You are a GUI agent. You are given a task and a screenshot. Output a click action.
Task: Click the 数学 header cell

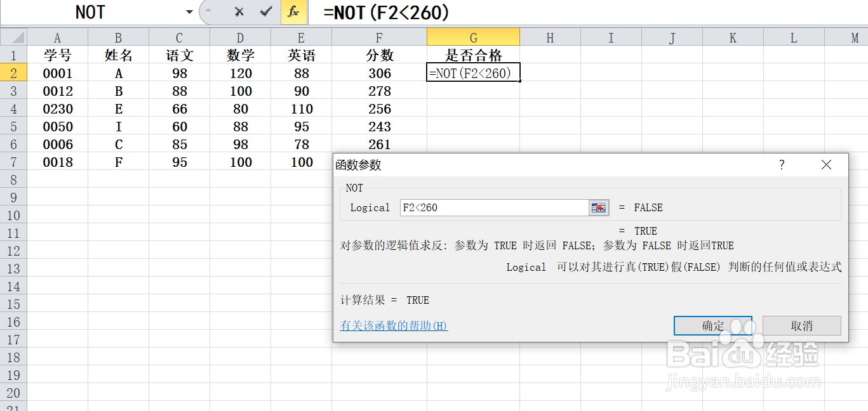tap(240, 55)
